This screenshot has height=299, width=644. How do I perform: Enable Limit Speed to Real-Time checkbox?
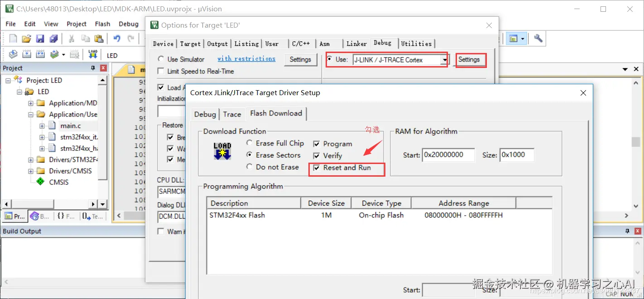pos(160,71)
